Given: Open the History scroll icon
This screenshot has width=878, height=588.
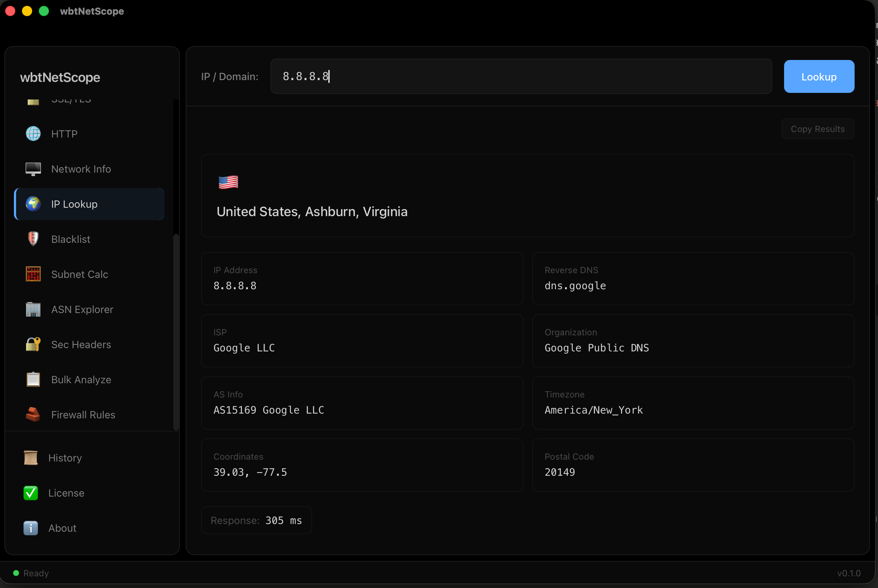Looking at the screenshot, I should point(31,457).
